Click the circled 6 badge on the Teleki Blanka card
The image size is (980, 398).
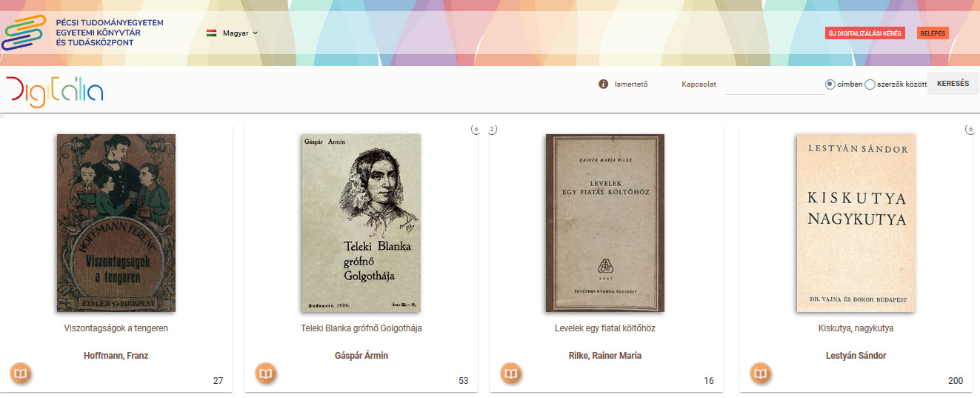(x=476, y=130)
